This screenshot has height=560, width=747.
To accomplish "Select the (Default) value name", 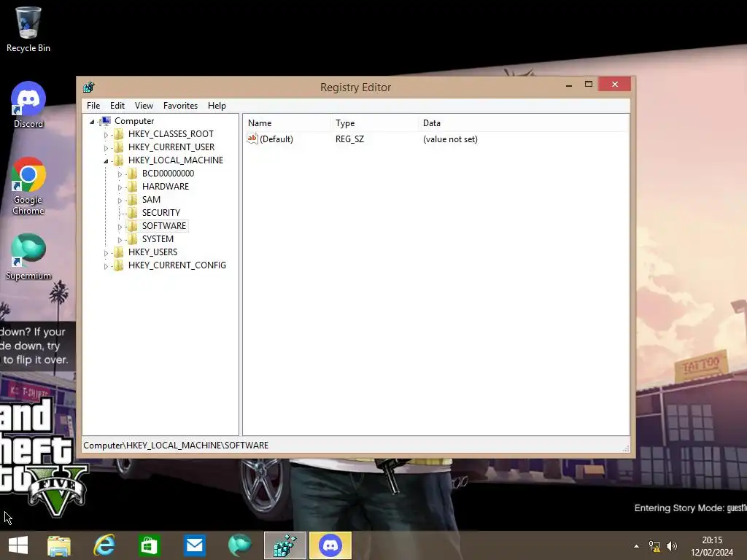I will [x=276, y=139].
